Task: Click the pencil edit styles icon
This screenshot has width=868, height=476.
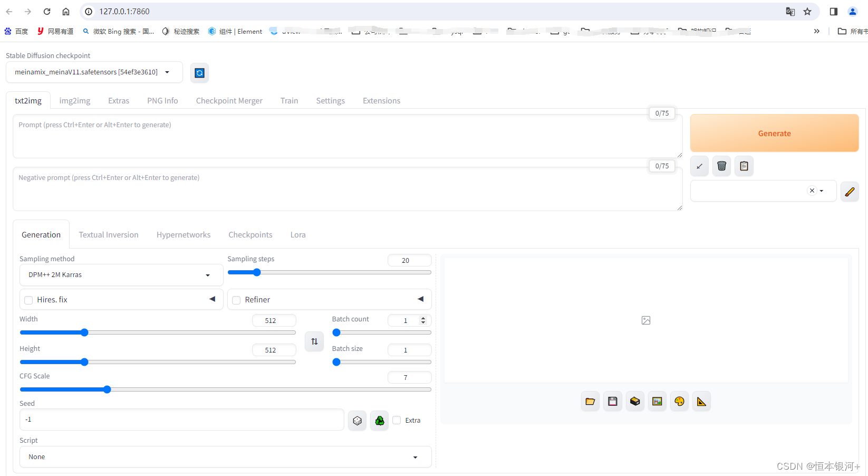Action: tap(850, 192)
